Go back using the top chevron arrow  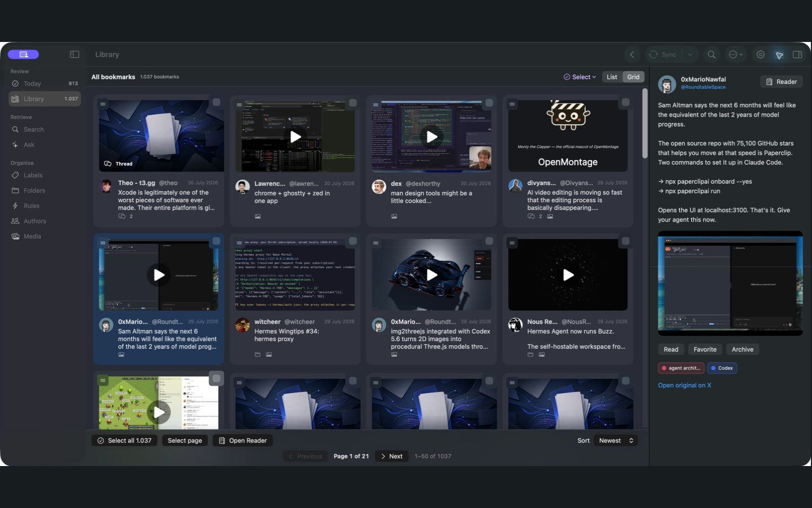point(632,55)
